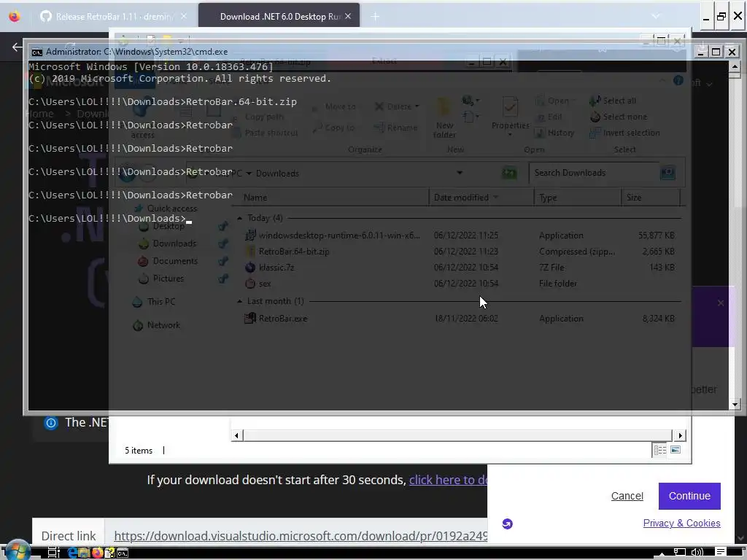Click the Search Downloads magnifier icon
The height and width of the screenshot is (560, 747).
(x=667, y=173)
